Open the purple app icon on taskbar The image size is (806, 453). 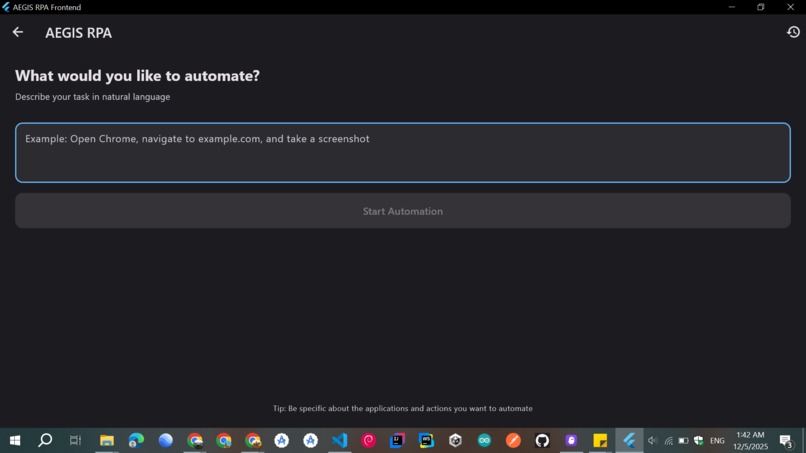coord(571,440)
